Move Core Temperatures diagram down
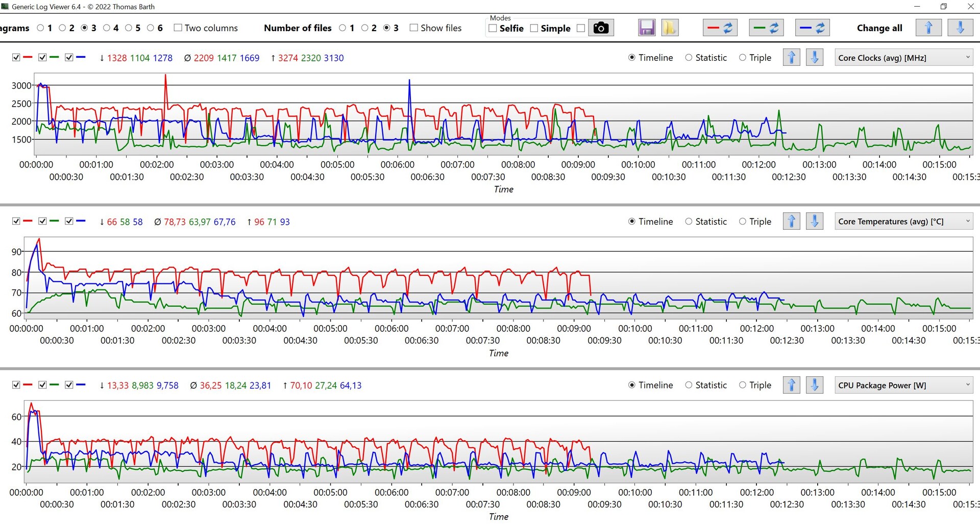 point(815,222)
